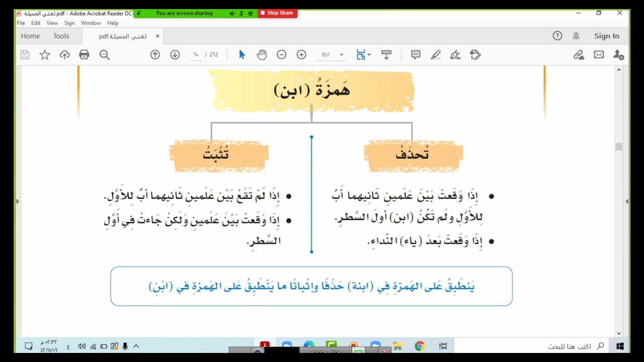This screenshot has height=362, width=644.
Task: Open the Window menu
Action: coord(91,23)
